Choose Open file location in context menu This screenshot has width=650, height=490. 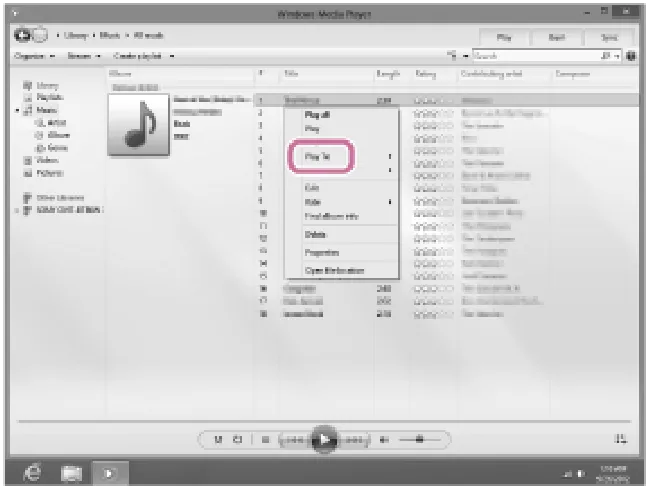(x=334, y=271)
